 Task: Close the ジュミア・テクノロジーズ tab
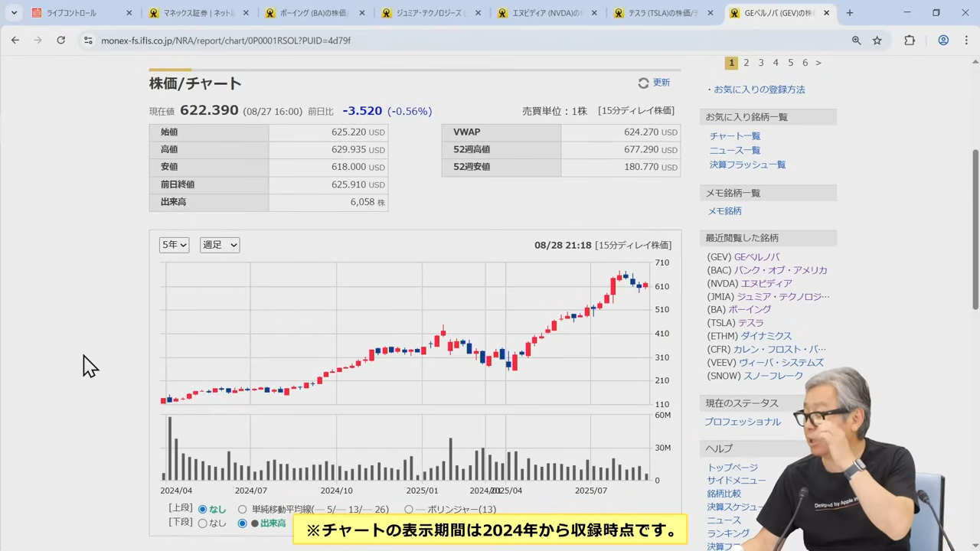479,13
